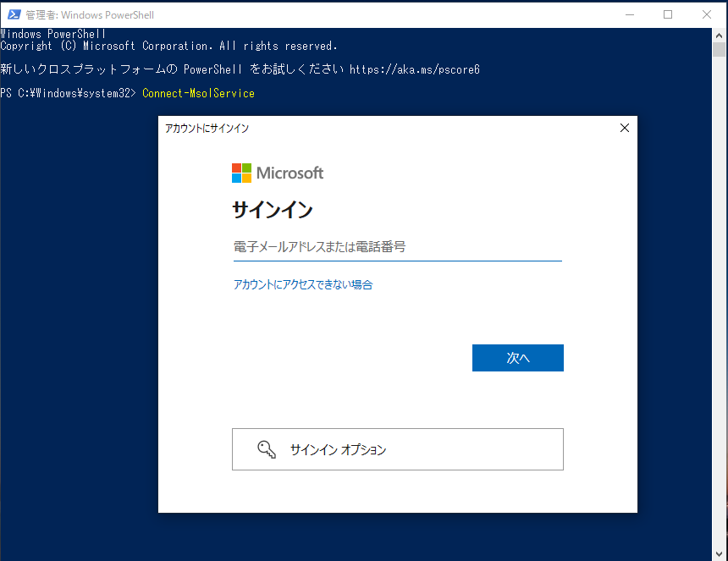Minimize the PowerShell window

point(630,15)
